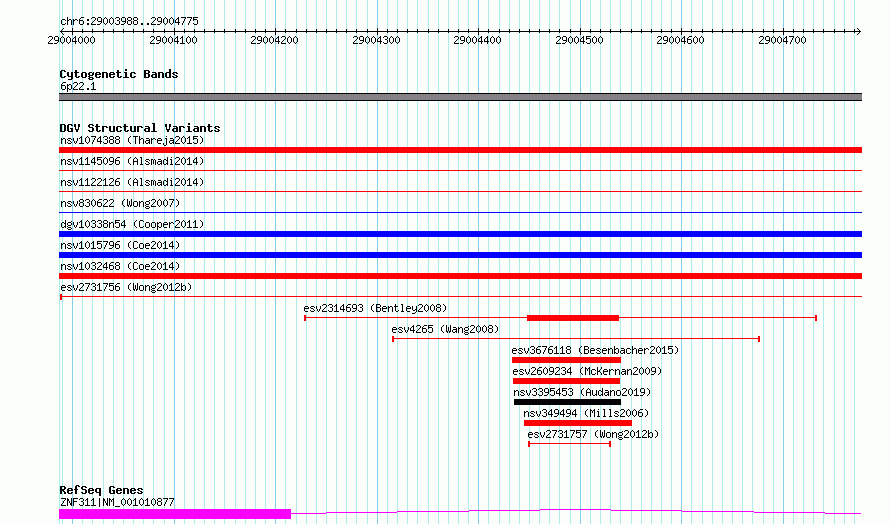890x524 pixels.
Task: Click ruler position 29004000
Action: 72,40
